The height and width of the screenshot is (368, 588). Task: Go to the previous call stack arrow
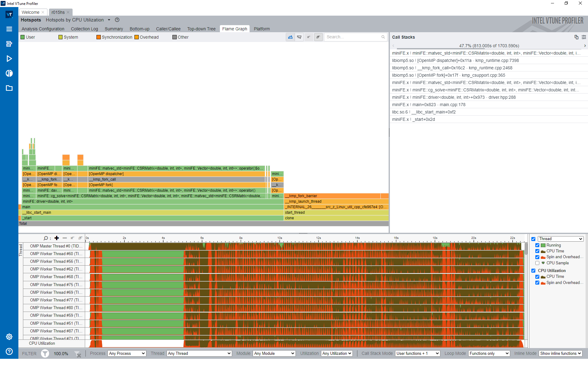[393, 46]
